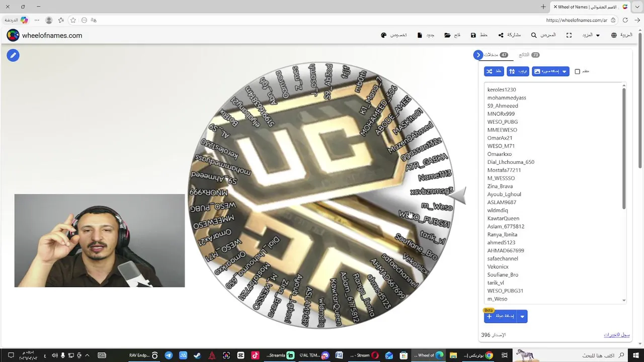Image resolution: width=644 pixels, height=362 pixels.
Task: Open Chrome from the taskbar
Action: [478, 355]
